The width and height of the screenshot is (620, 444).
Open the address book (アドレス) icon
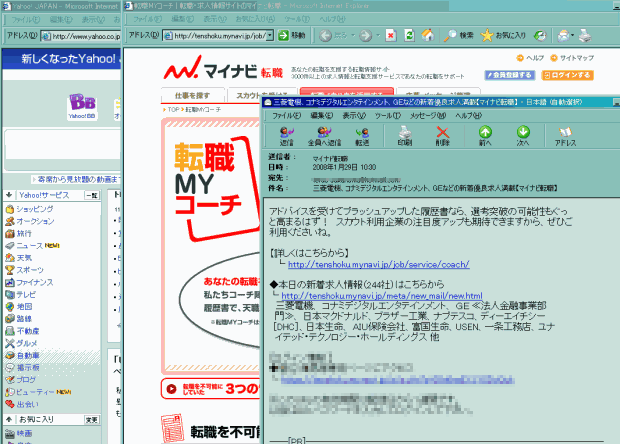point(565,136)
